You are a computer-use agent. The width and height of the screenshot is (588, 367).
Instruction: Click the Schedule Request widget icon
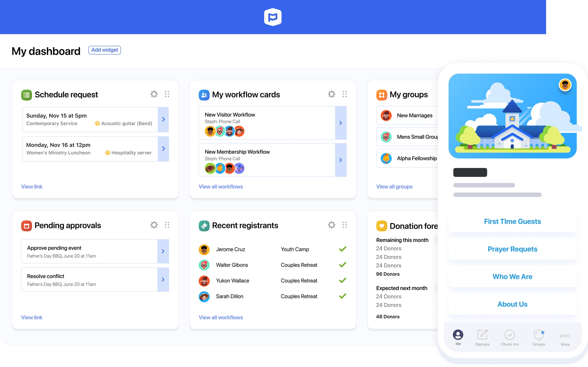[26, 95]
